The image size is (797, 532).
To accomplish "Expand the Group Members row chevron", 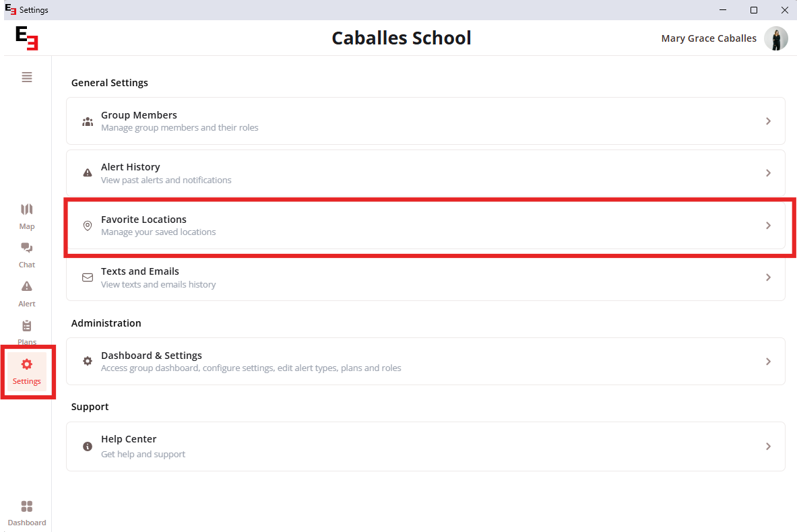I will tap(768, 121).
